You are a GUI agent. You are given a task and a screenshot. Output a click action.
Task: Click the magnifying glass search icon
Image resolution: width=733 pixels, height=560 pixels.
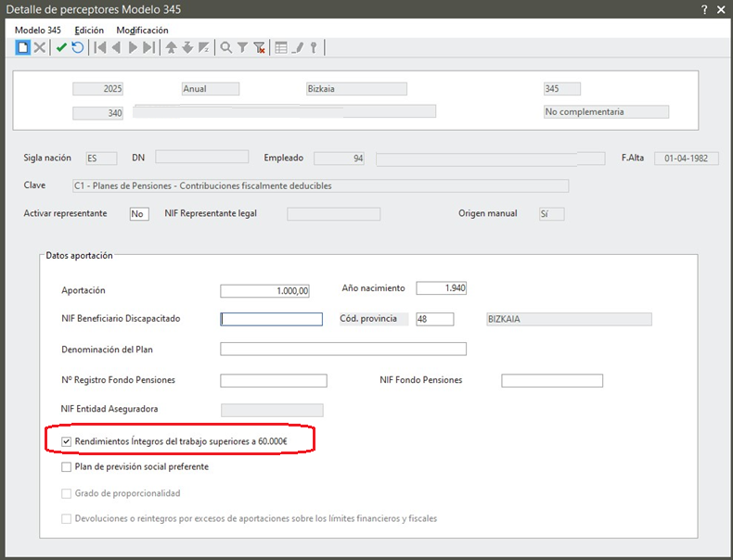point(225,47)
